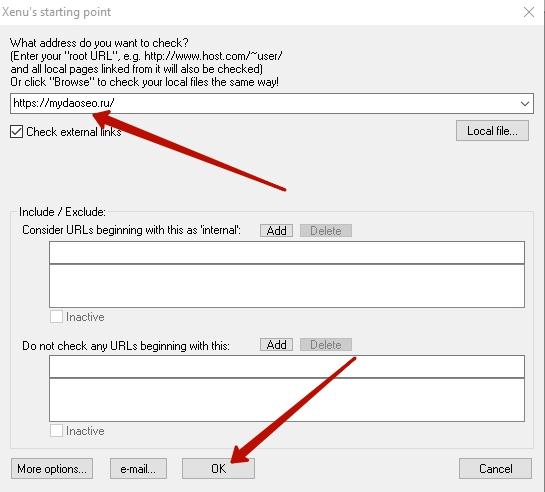Click the address field containing https://mydaoseo.ru/

[272, 103]
